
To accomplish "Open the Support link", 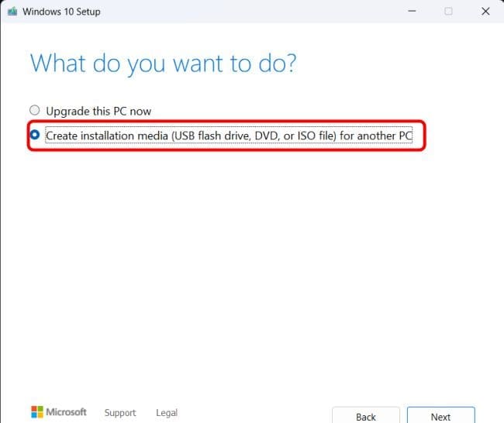I will (x=120, y=413).
